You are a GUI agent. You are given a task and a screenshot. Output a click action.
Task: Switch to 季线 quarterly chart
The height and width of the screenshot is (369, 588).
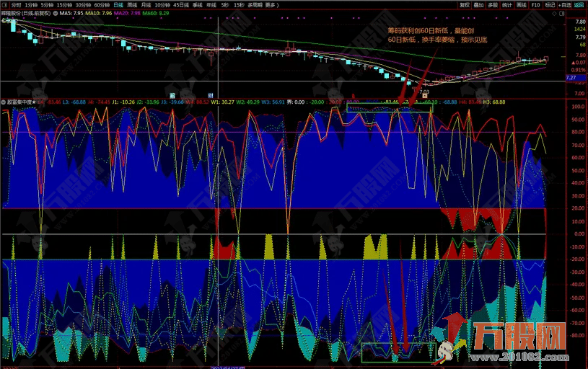coord(198,5)
